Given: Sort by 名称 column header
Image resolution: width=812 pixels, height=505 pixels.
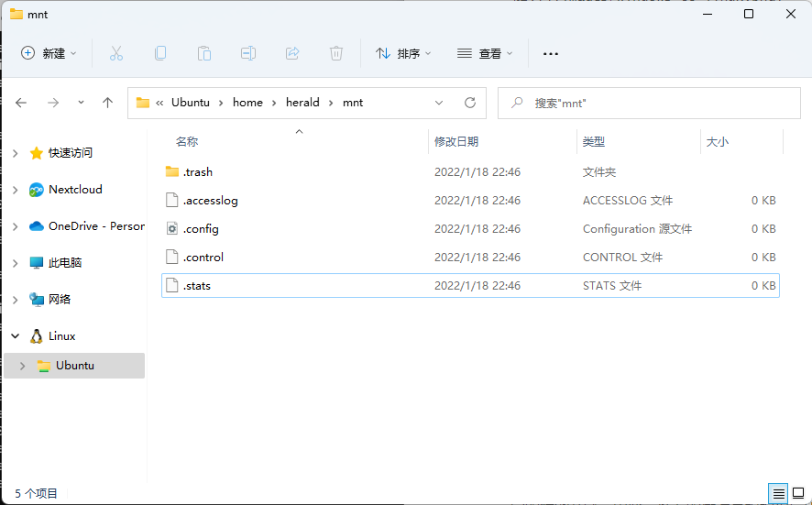Looking at the screenshot, I should click(x=187, y=141).
